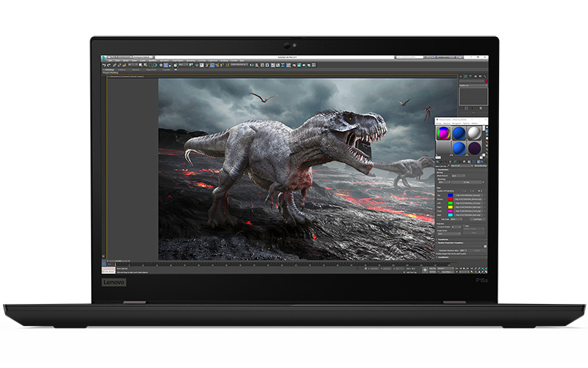Click the Redo arrow in main toolbar
This screenshot has width=588, height=368.
tap(109, 65)
